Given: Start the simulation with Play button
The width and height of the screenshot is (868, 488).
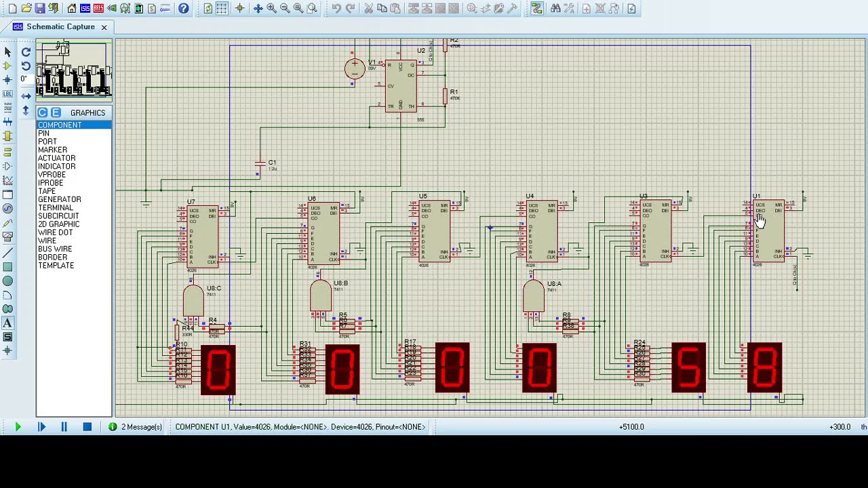Looking at the screenshot, I should point(18,427).
